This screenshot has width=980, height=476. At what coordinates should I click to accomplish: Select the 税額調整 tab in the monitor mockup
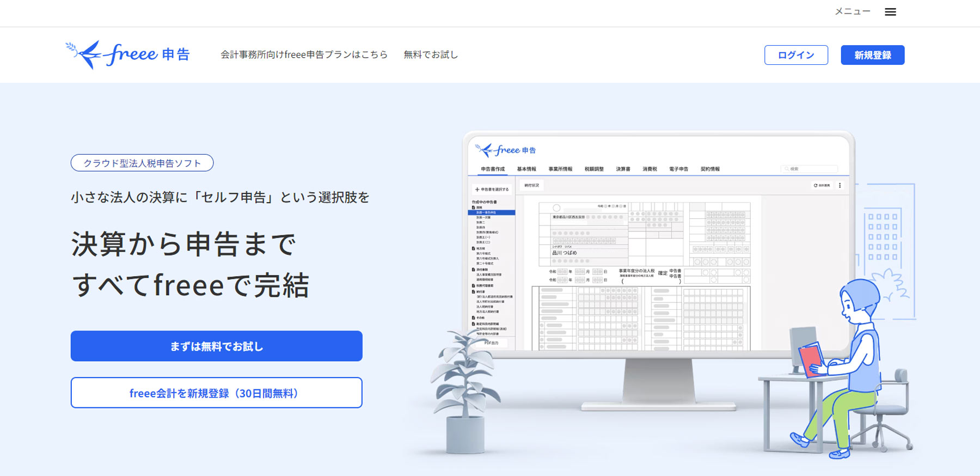pyautogui.click(x=594, y=169)
